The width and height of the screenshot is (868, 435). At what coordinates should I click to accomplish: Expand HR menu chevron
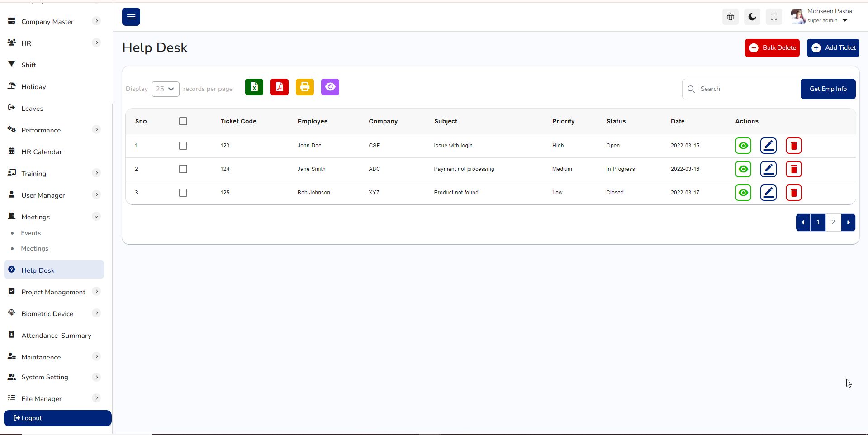click(x=96, y=43)
